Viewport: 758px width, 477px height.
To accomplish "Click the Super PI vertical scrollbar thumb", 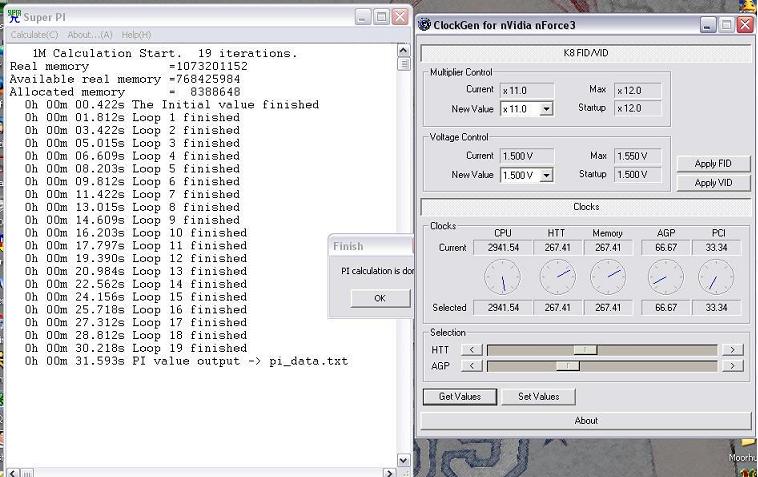I will coord(404,64).
